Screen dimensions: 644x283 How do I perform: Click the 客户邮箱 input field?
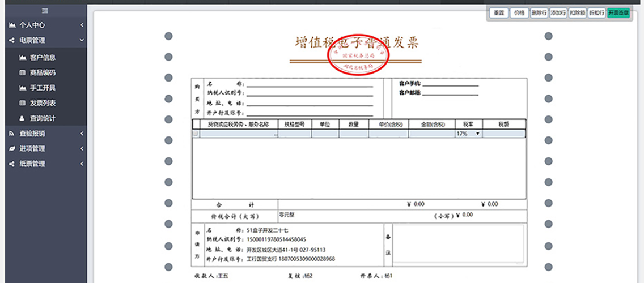[451, 93]
